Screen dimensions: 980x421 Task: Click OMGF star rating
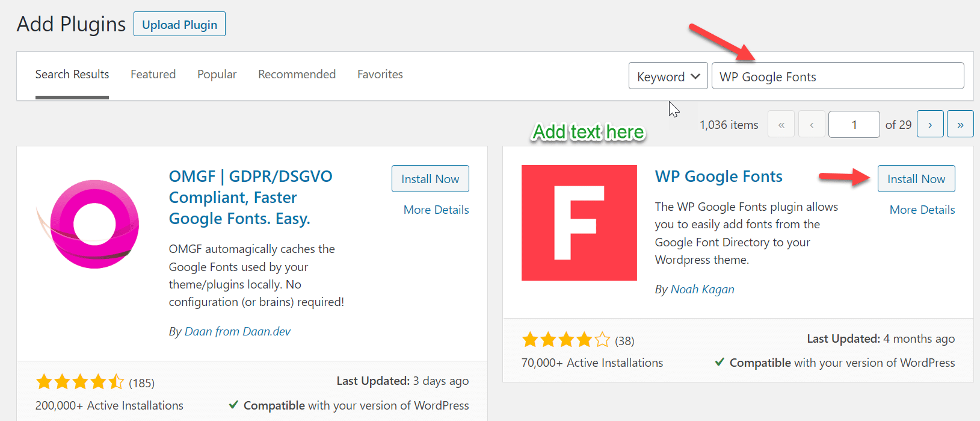point(80,382)
